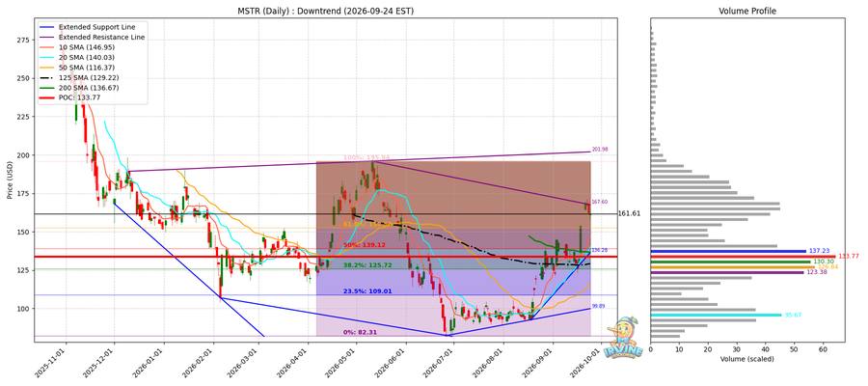The image size is (868, 386).
Task: Click the purple volume bar labeled 123.38
Action: [727, 272]
